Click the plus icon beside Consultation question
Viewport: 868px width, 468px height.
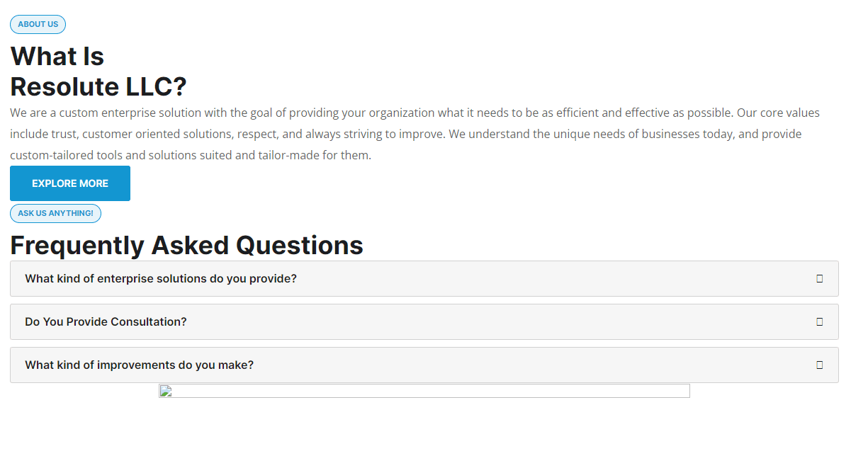click(819, 322)
